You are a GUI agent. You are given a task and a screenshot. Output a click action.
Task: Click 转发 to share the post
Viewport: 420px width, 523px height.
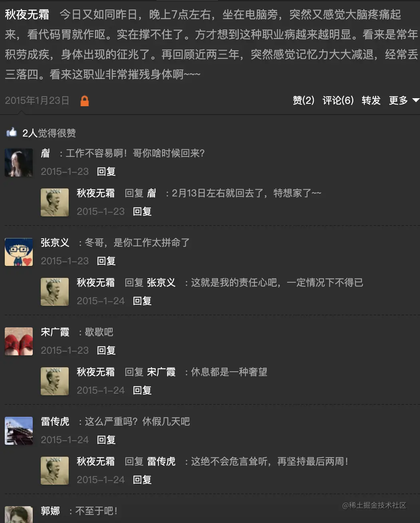tap(371, 100)
